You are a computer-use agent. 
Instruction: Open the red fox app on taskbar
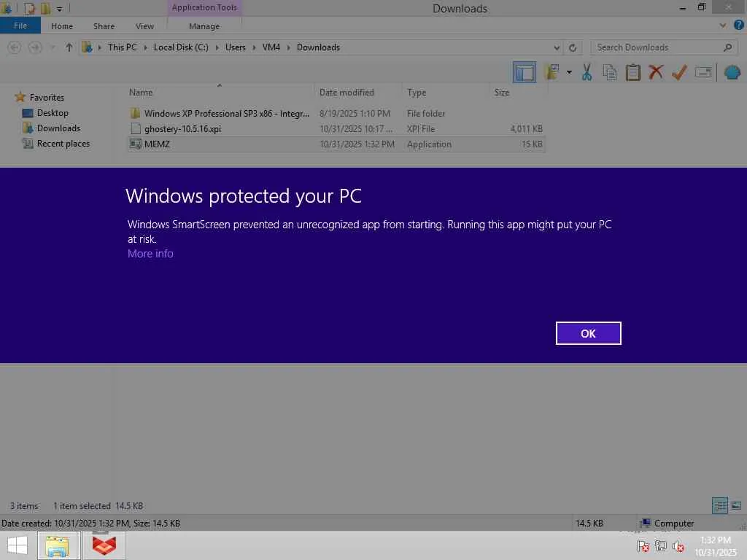pyautogui.click(x=104, y=546)
